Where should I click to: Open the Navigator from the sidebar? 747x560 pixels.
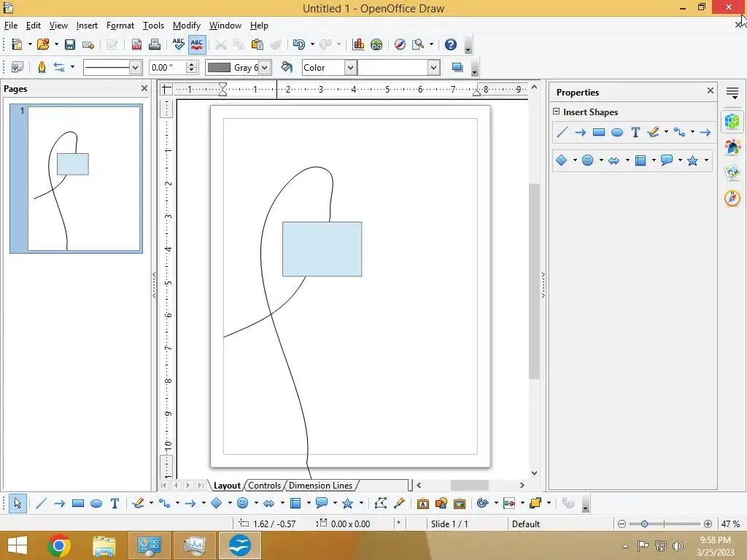pos(732,198)
